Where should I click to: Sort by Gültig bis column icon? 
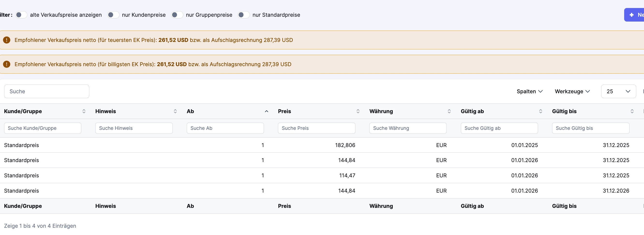[x=632, y=111]
